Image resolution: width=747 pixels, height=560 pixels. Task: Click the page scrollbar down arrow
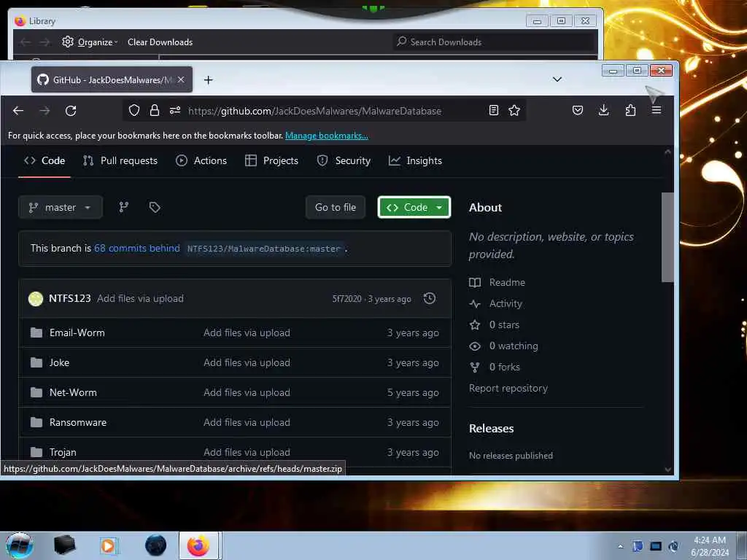pyautogui.click(x=667, y=470)
